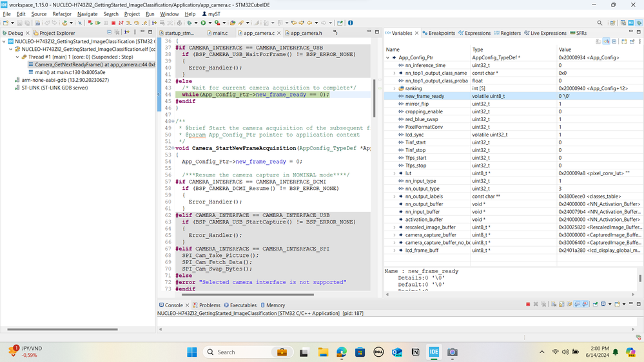Image resolution: width=644 pixels, height=362 pixels.
Task: Expand the lut variable entry
Action: point(395,173)
